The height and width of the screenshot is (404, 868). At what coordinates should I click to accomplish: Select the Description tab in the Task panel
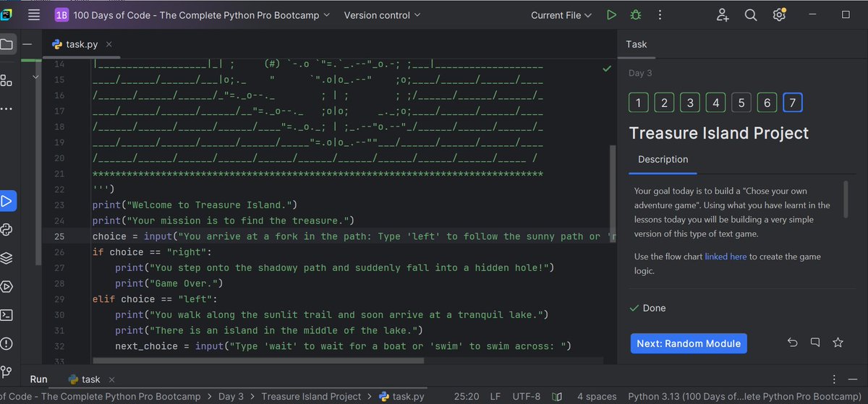coord(663,159)
